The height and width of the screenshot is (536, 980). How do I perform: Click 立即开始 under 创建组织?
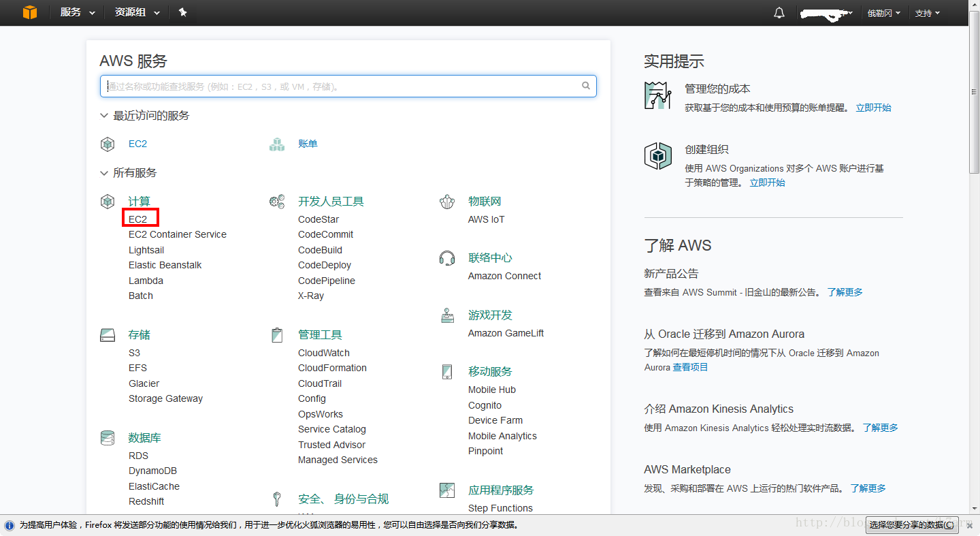pyautogui.click(x=767, y=183)
